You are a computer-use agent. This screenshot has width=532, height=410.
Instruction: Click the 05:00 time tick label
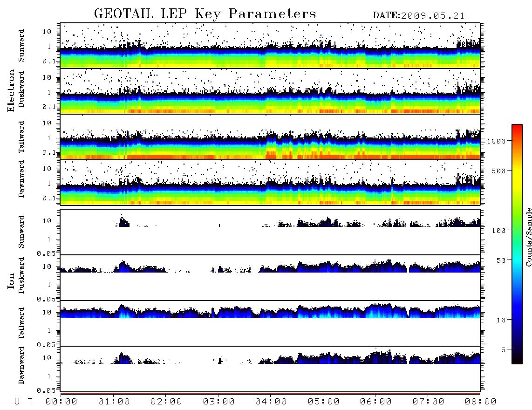pos(324,402)
